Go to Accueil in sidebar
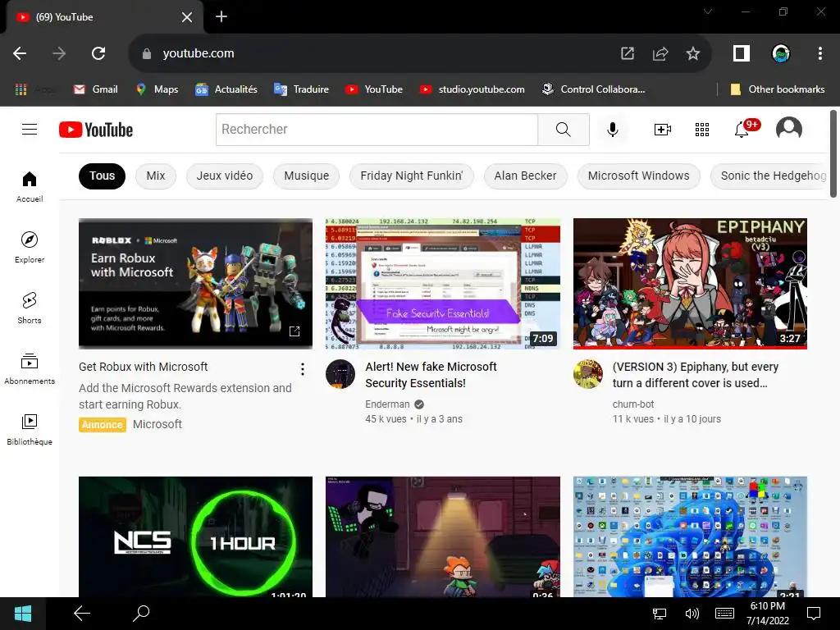The width and height of the screenshot is (840, 630). (30, 187)
